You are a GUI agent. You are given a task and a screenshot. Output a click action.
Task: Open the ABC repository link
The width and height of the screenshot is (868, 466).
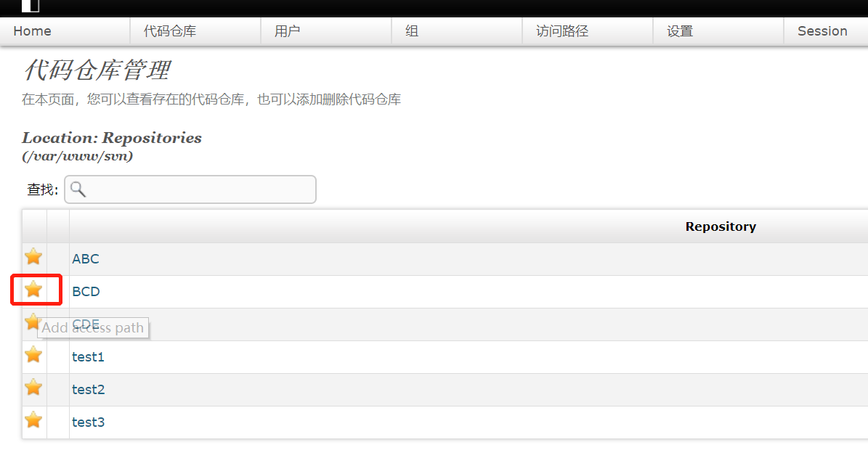click(86, 259)
